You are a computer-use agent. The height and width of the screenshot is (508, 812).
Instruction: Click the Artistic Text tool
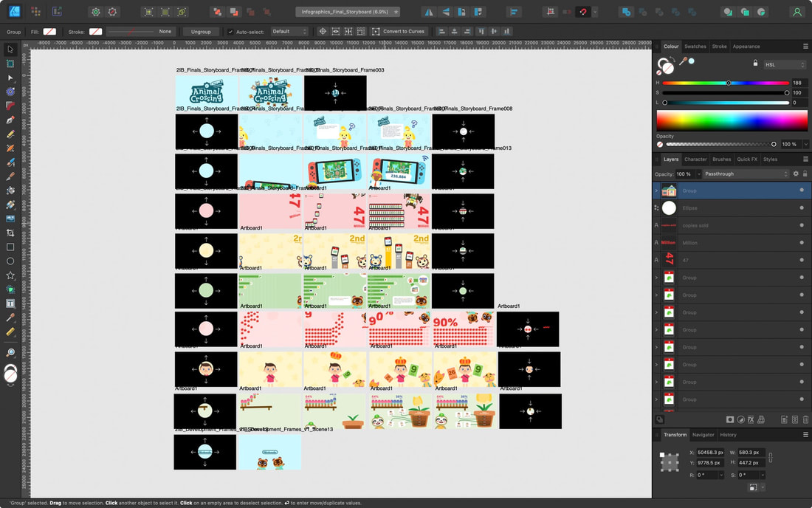click(10, 303)
